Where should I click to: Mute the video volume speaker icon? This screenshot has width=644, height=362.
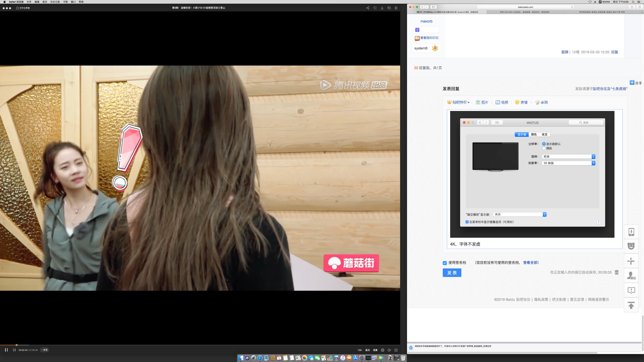[x=389, y=350]
